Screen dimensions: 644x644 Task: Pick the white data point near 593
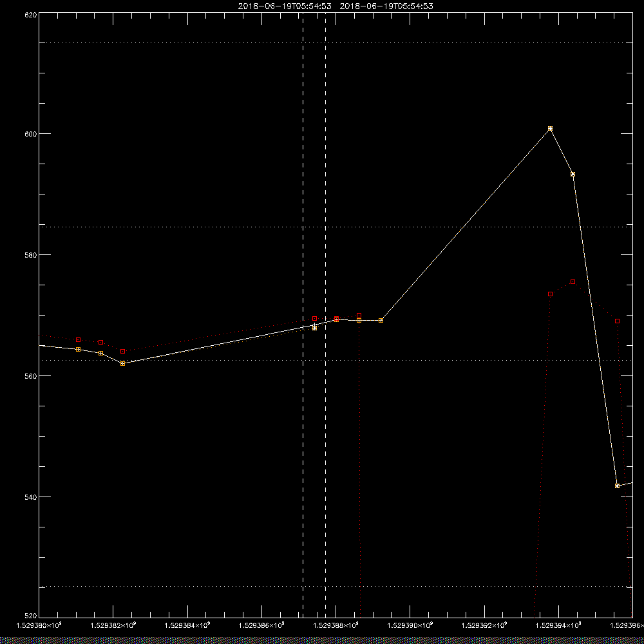(573, 174)
